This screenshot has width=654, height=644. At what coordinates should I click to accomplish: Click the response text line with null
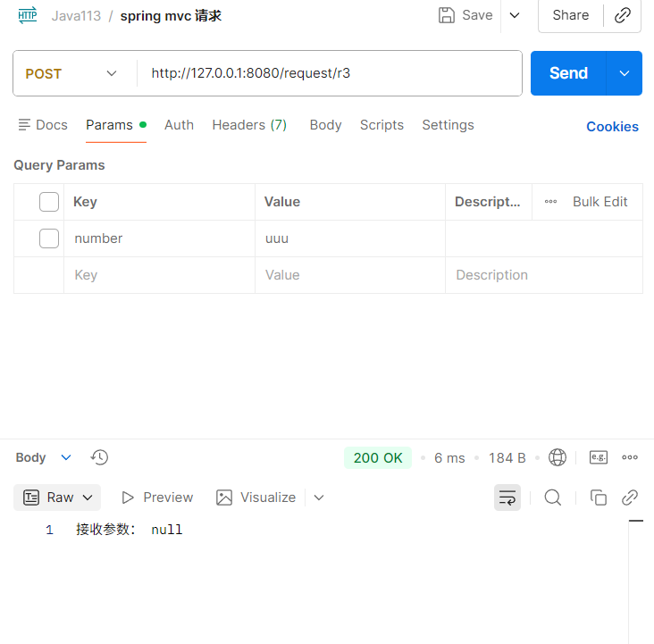point(130,530)
